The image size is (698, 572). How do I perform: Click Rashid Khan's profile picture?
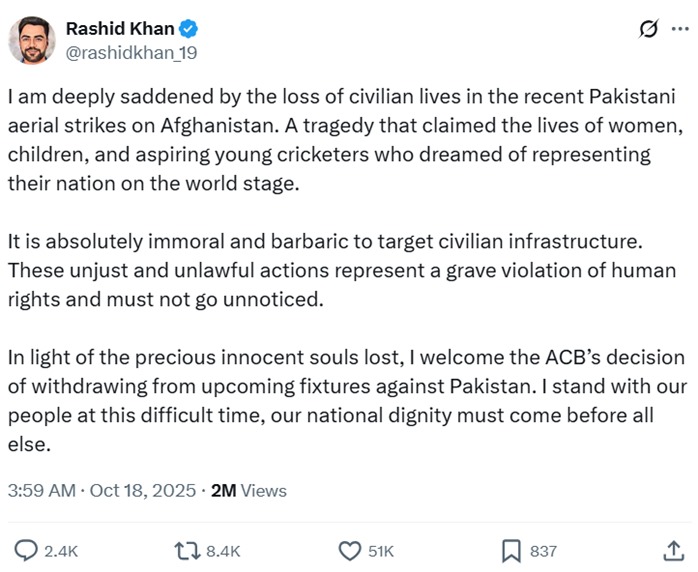click(30, 41)
